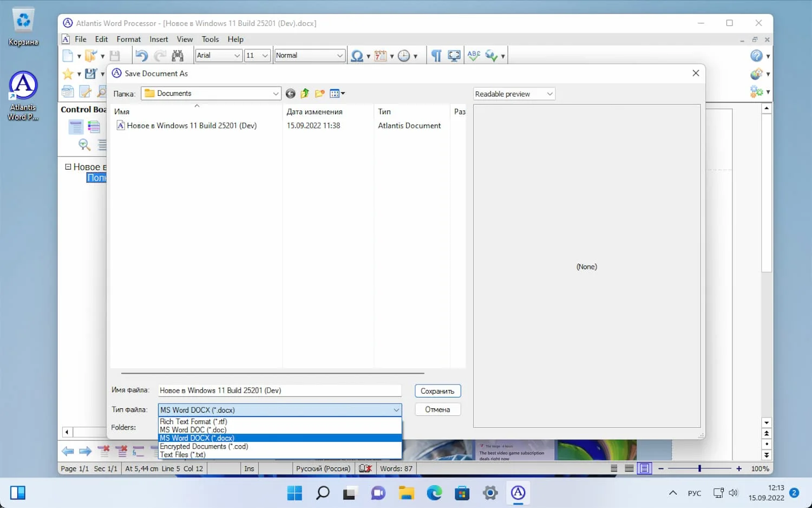Screen dimensions: 812x508
Task: Click the clock time insert icon
Action: [404, 56]
